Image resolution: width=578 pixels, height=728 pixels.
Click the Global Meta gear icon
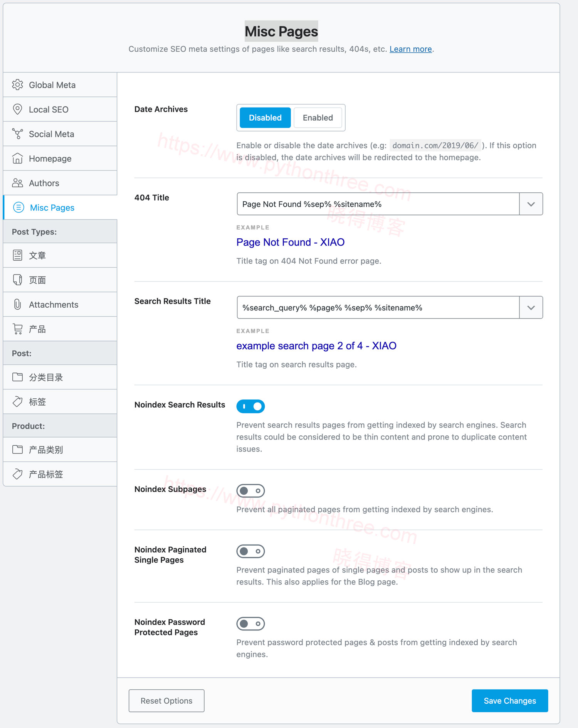pyautogui.click(x=17, y=85)
